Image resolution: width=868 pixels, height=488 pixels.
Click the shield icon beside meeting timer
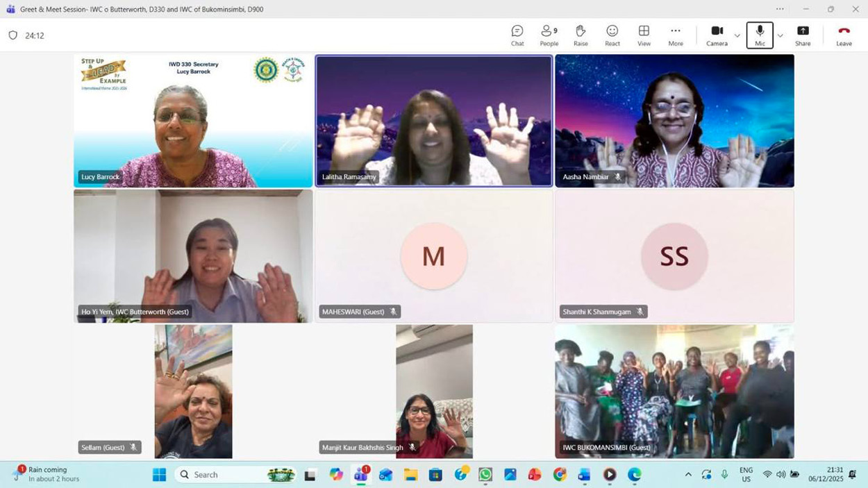click(x=12, y=35)
